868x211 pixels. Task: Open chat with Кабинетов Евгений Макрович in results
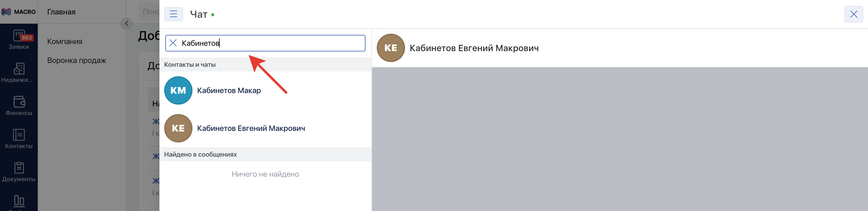click(251, 128)
